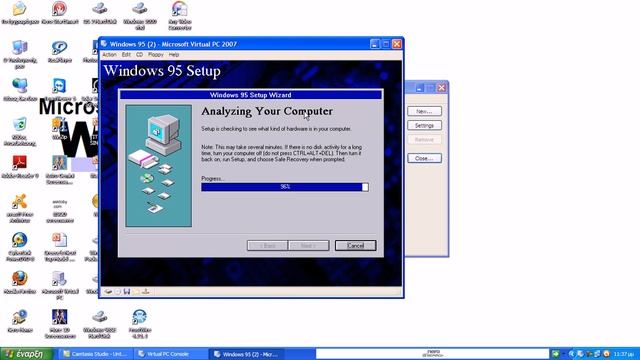Image resolution: width=640 pixels, height=360 pixels.
Task: Click the Close... button in Virtual PC Console
Action: tap(424, 158)
